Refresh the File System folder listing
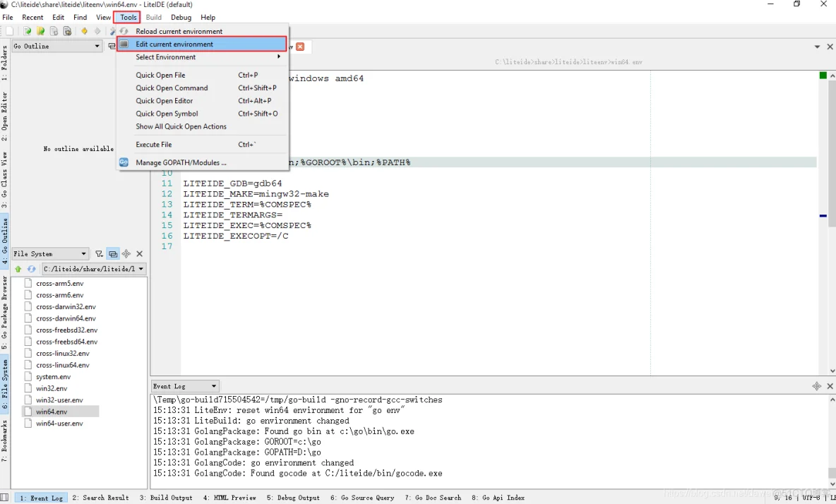The width and height of the screenshot is (836, 504). coord(32,269)
